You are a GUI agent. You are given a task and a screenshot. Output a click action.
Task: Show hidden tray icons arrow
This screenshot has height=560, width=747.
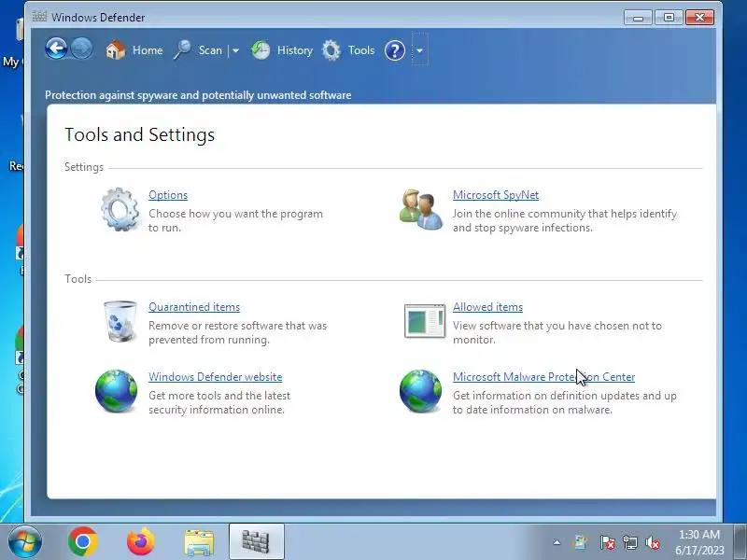coord(557,542)
